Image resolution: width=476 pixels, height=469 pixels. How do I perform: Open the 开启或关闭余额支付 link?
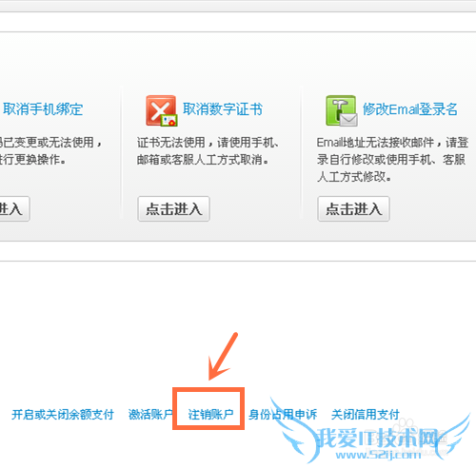(63, 415)
